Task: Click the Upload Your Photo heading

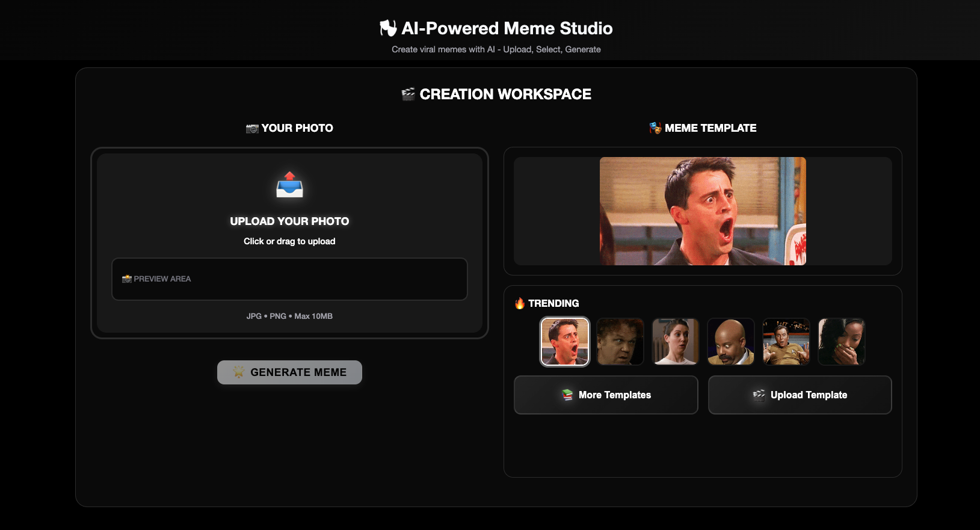Action: [x=289, y=221]
